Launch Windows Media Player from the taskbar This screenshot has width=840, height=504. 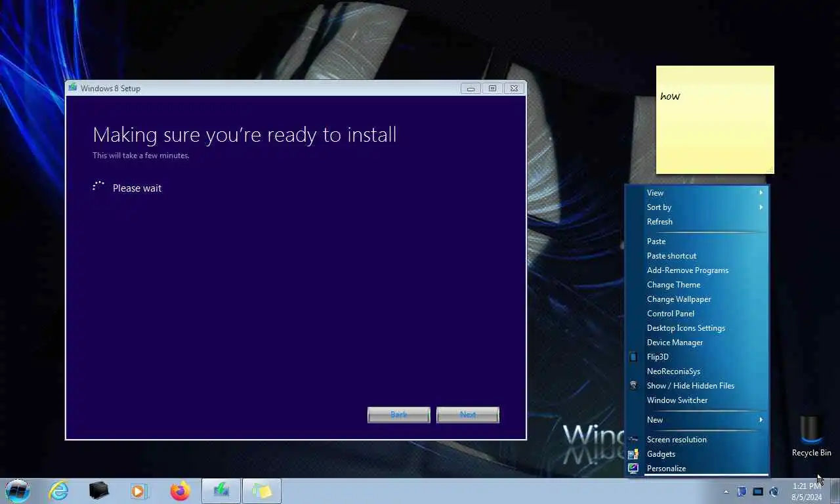point(139,491)
